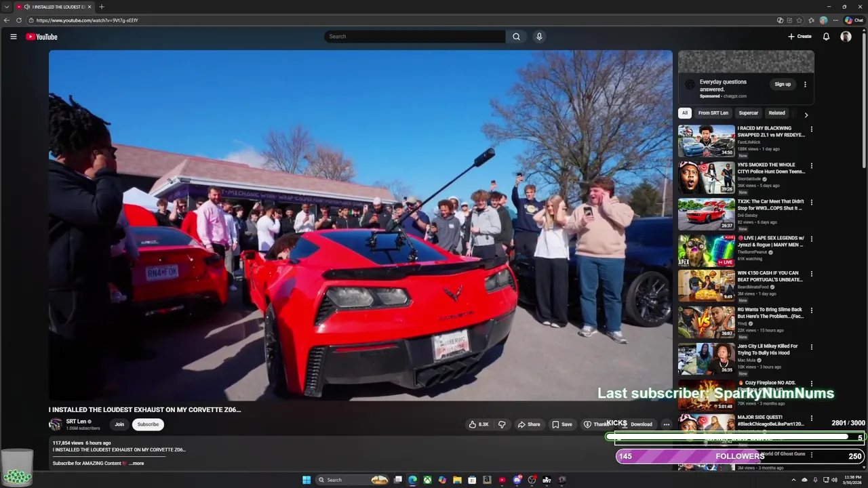Open YouTube notifications bell
The image size is (868, 488).
[826, 37]
